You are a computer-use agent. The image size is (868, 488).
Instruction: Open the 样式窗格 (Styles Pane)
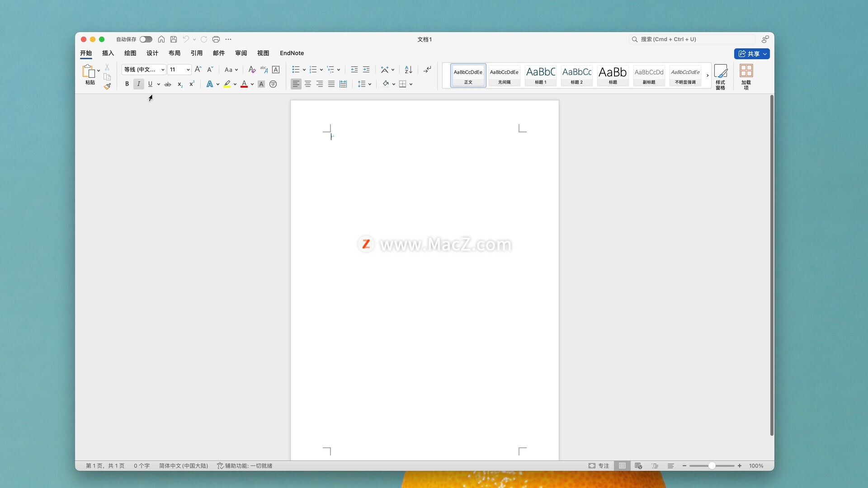click(721, 77)
